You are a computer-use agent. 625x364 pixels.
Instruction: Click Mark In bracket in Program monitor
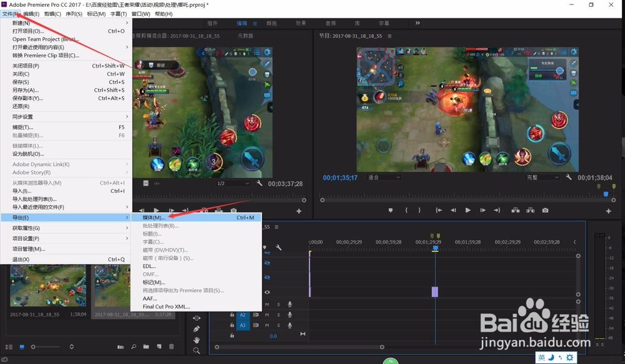(x=406, y=210)
